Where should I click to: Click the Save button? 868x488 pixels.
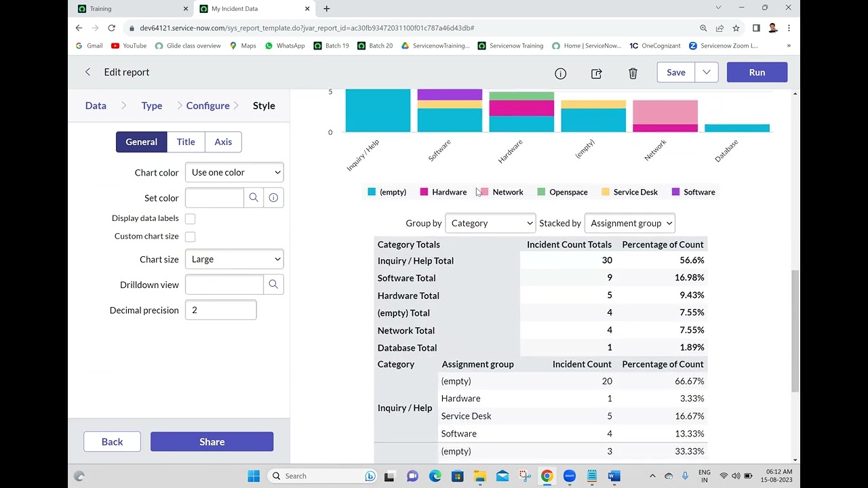676,73
